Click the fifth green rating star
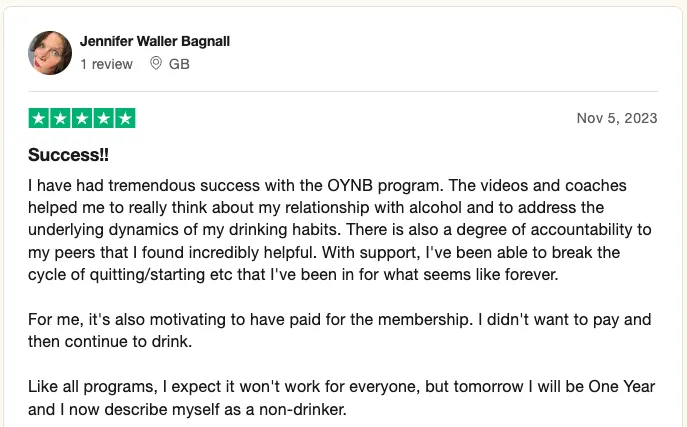This screenshot has height=427, width=687. click(125, 118)
